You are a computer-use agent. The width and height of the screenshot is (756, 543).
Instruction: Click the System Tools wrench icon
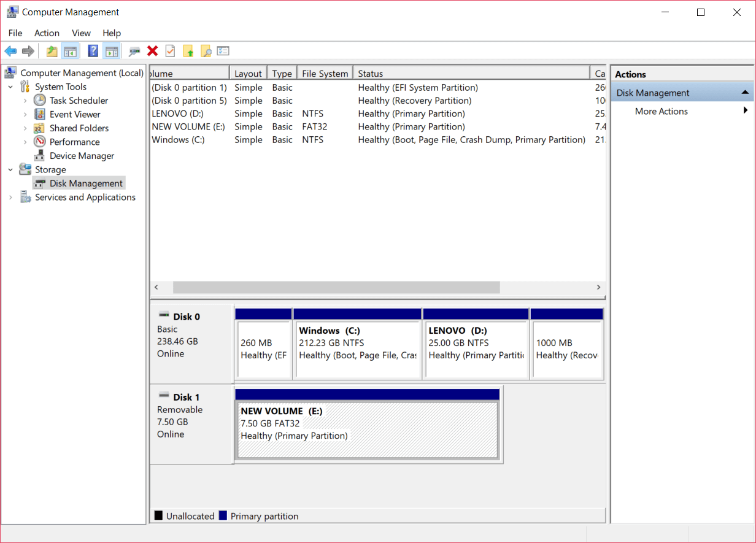(25, 87)
